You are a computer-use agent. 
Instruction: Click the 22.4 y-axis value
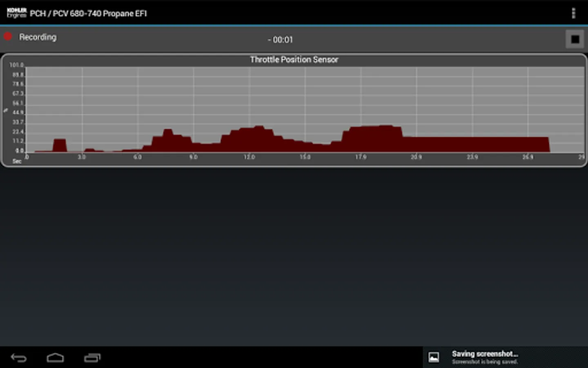(18, 132)
